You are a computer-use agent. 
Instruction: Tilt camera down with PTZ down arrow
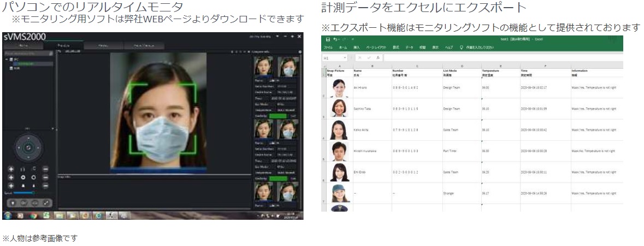coord(28,157)
